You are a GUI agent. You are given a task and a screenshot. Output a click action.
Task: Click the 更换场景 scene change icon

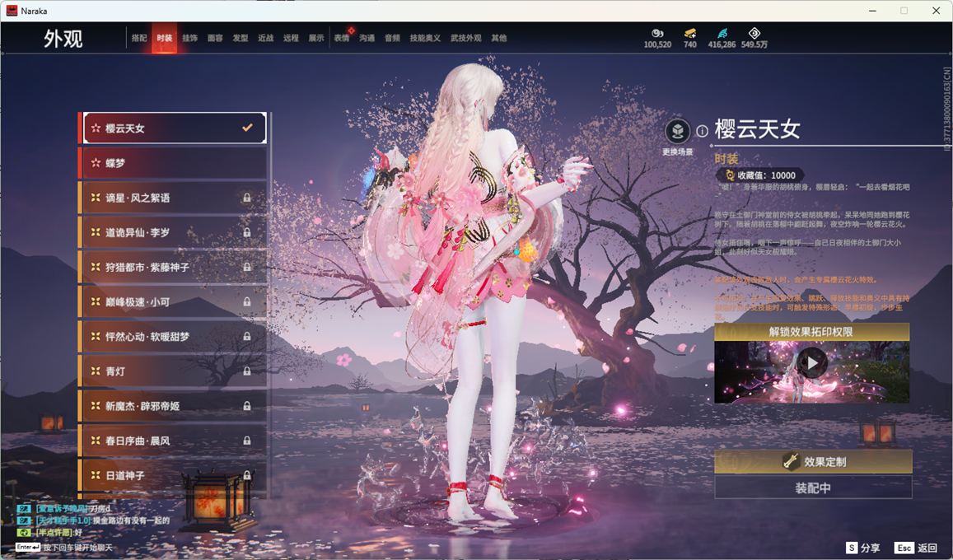(x=677, y=132)
